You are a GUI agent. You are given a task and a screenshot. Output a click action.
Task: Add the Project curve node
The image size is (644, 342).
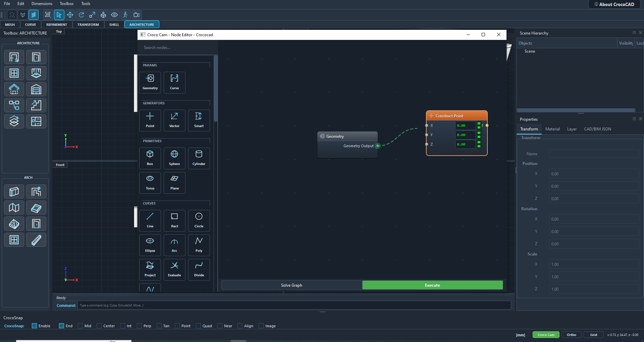(150, 270)
